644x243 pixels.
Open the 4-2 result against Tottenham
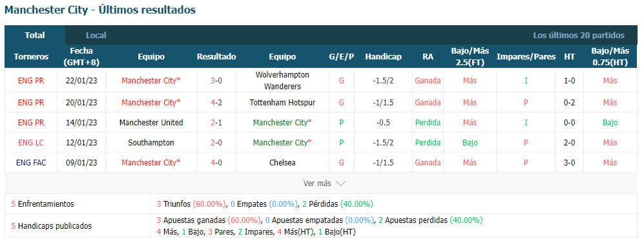[x=216, y=102]
